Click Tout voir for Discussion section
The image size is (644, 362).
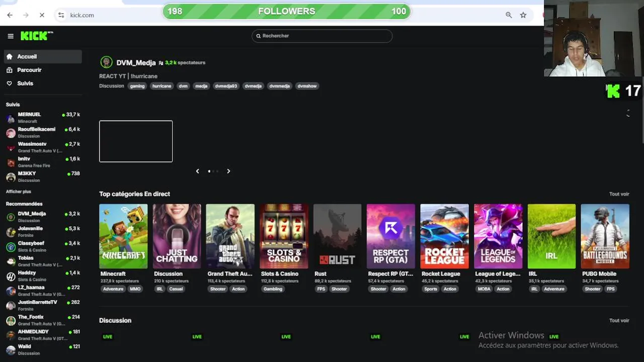click(x=619, y=321)
